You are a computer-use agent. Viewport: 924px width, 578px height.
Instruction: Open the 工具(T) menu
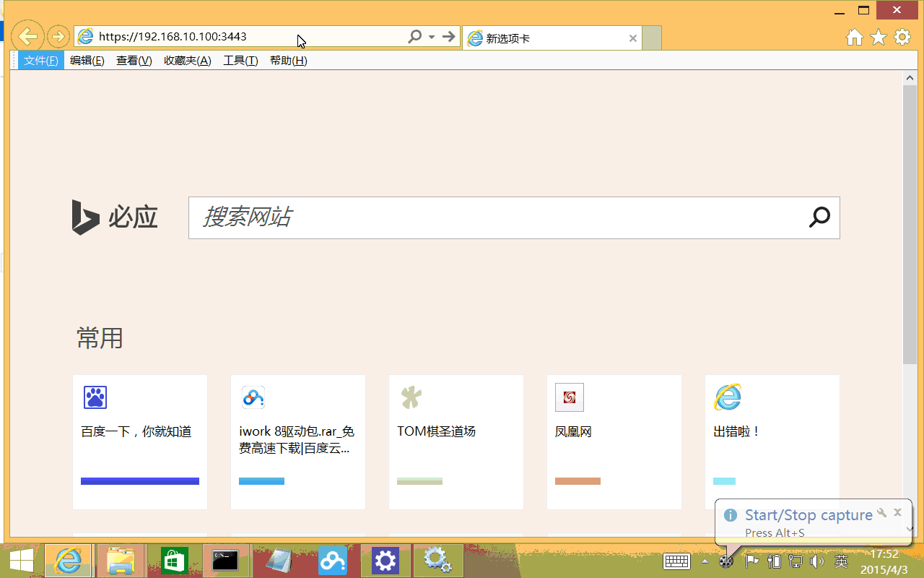click(x=240, y=61)
